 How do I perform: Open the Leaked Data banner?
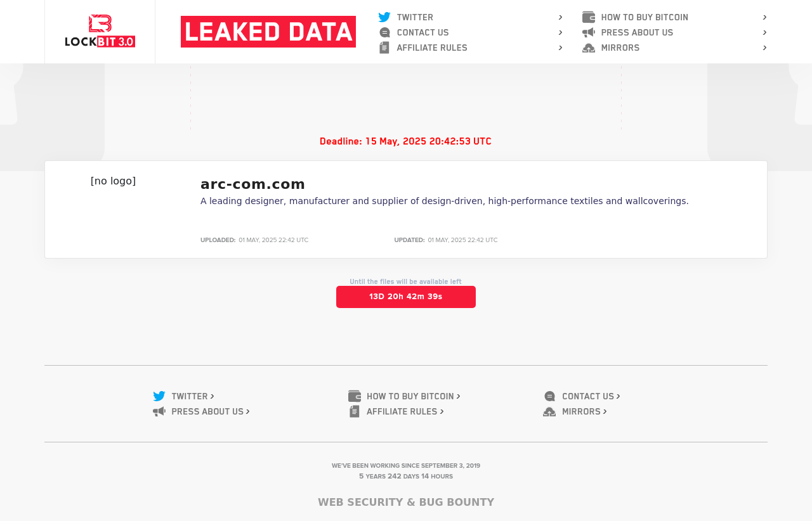[x=268, y=32]
